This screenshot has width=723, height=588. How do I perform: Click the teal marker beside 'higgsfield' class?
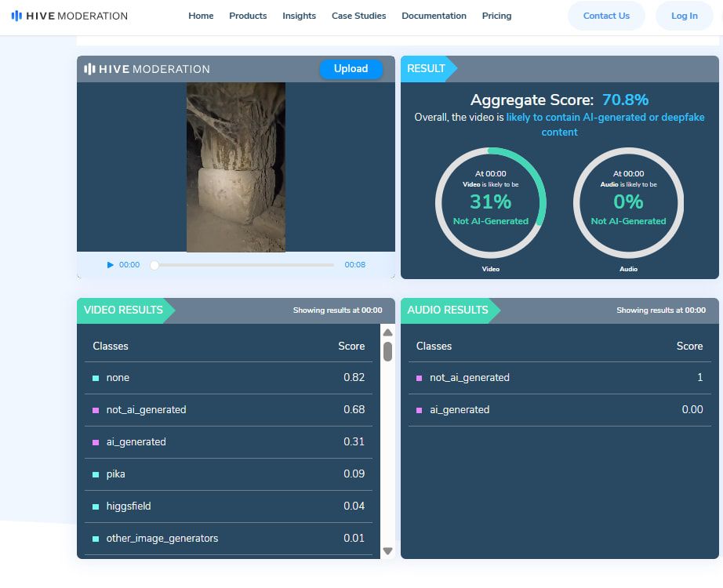point(96,506)
